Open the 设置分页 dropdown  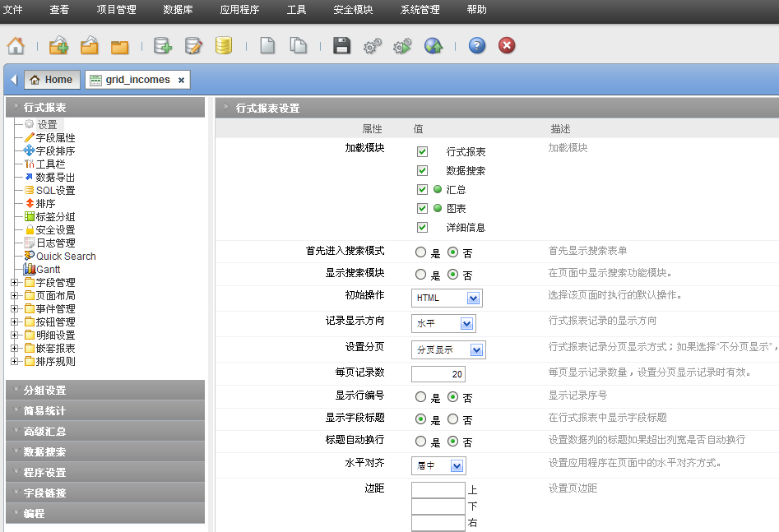448,350
